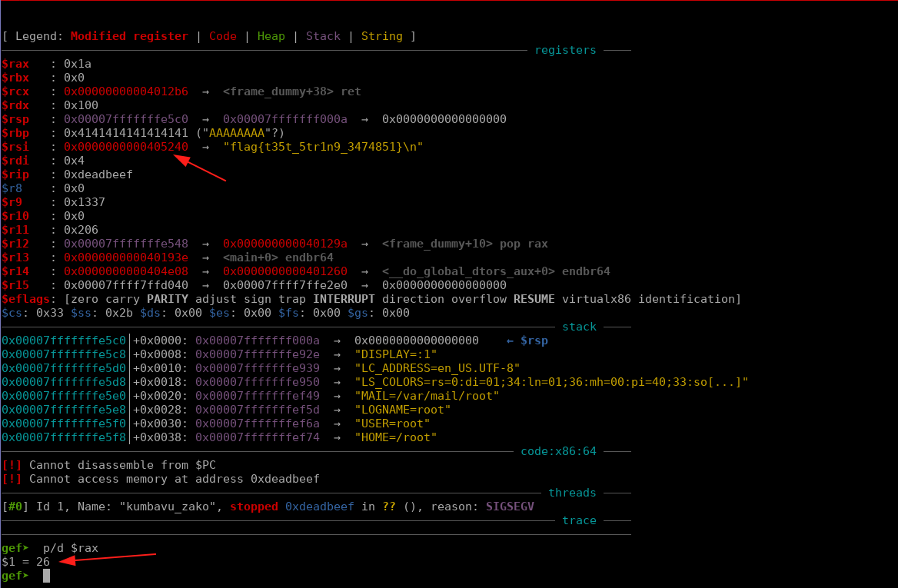Click the $rip value 0xdeadbeef

98,174
